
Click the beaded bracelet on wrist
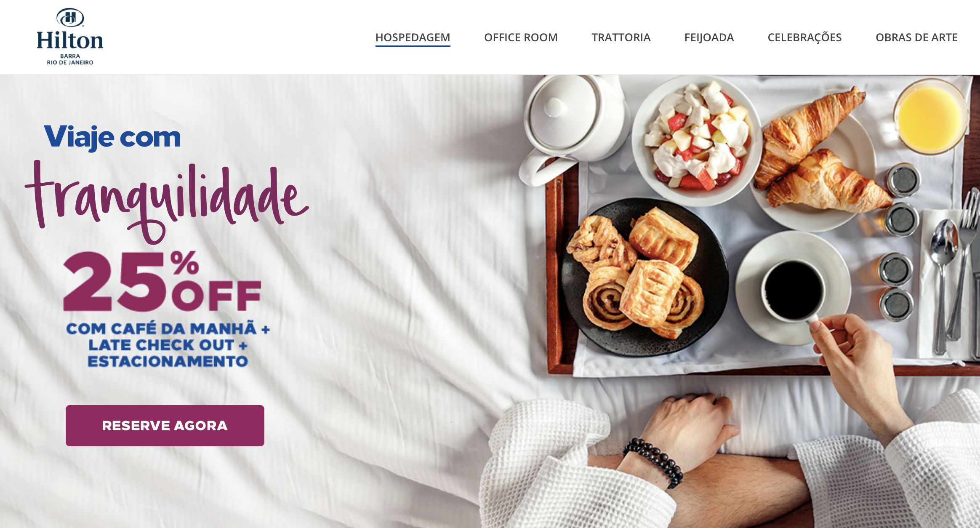click(653, 462)
